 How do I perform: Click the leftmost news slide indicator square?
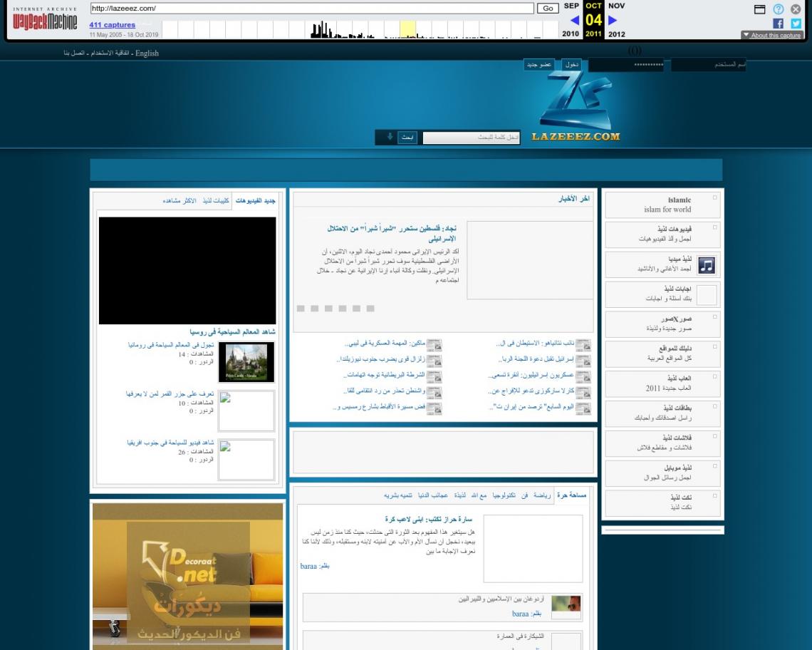pos(301,309)
